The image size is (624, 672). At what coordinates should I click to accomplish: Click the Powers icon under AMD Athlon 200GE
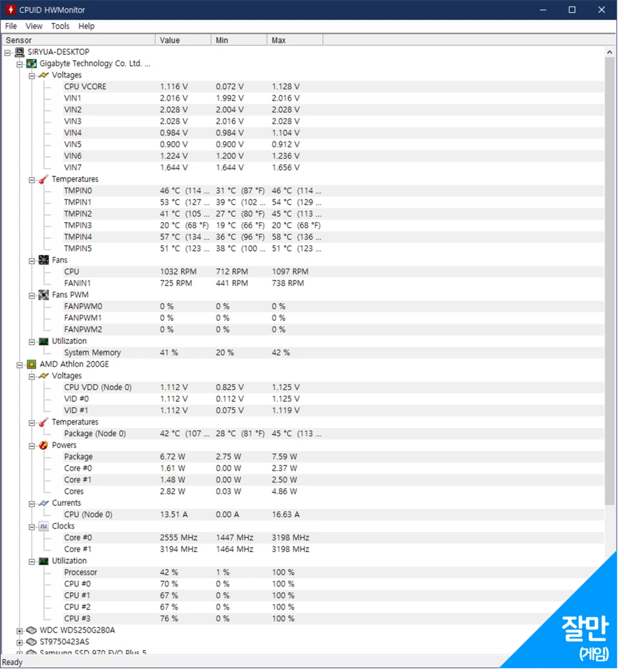[x=43, y=445]
